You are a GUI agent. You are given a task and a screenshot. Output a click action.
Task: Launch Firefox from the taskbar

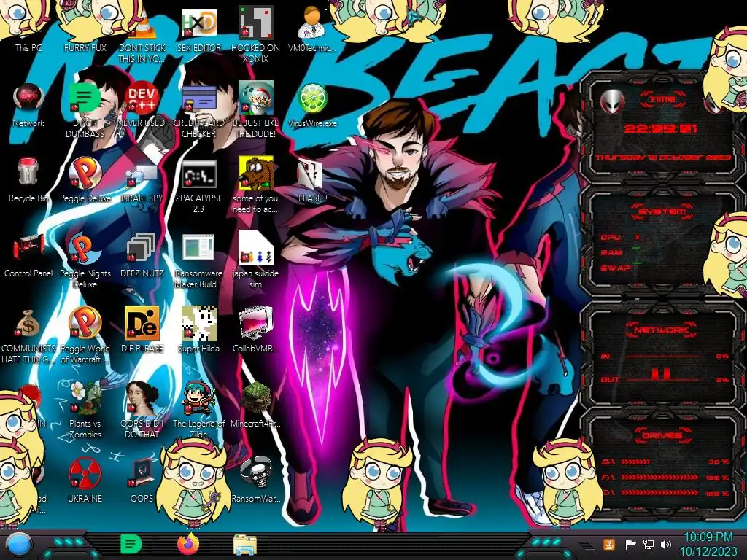pyautogui.click(x=188, y=544)
